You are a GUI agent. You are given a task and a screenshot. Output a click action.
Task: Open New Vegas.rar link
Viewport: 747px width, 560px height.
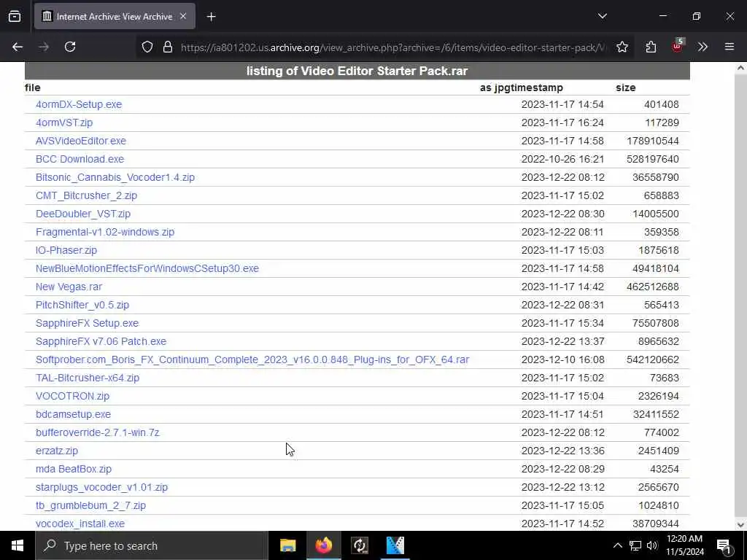[69, 287]
